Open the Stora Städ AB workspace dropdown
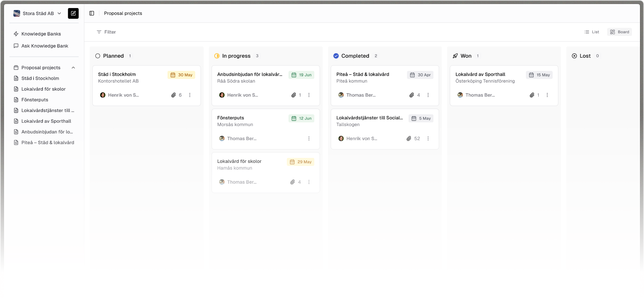The image size is (644, 298). click(37, 13)
